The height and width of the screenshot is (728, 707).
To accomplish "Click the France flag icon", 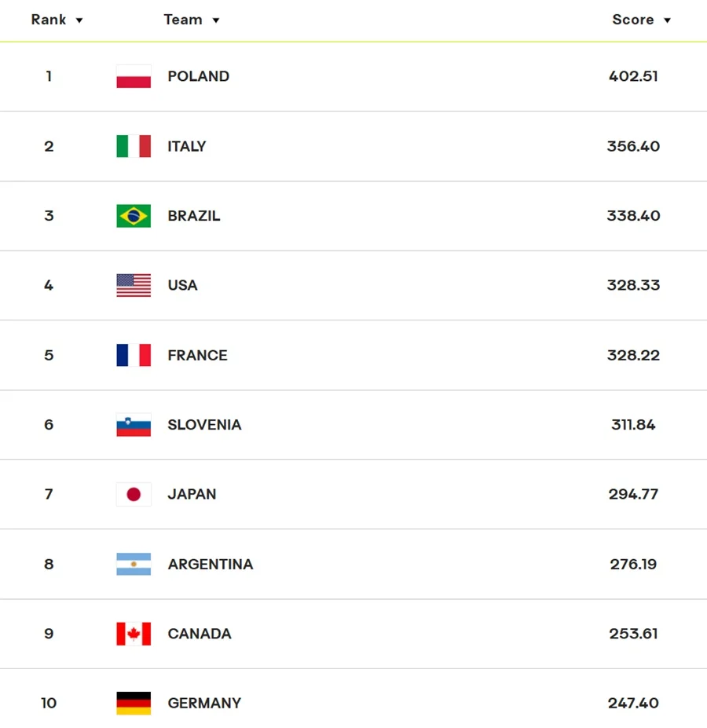I will pos(134,355).
